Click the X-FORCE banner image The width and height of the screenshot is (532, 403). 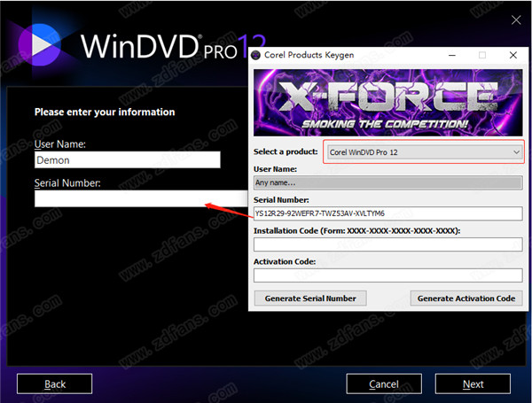point(387,103)
